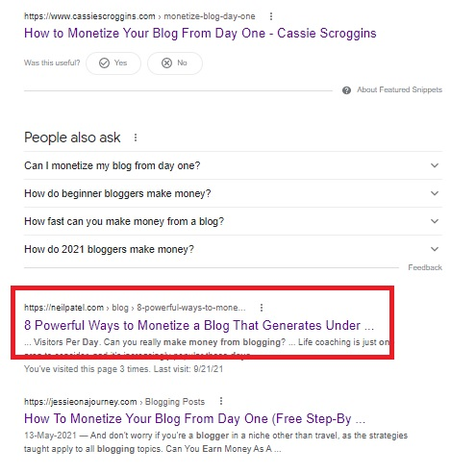
Task: Expand chevron for 2021 bloggers make money
Action: point(435,249)
